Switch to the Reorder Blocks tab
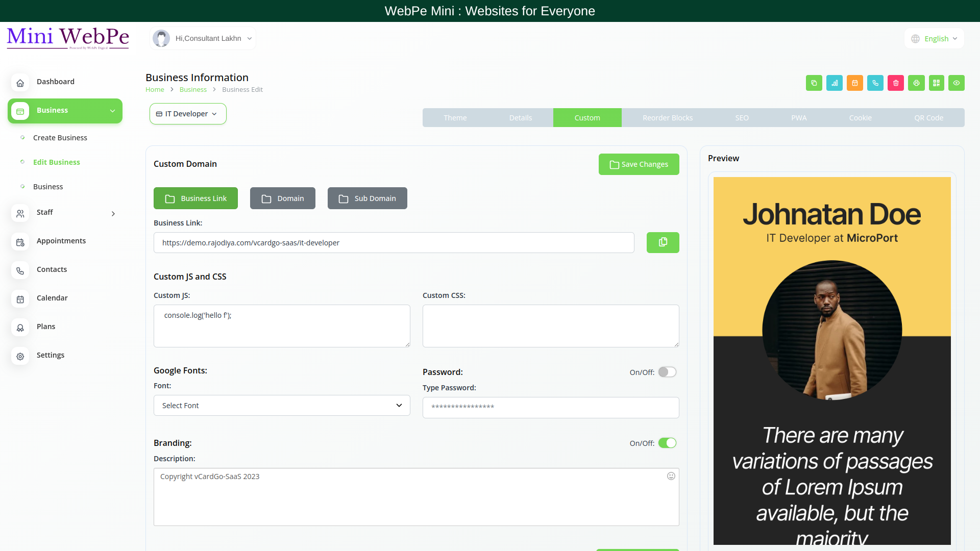 click(x=667, y=118)
